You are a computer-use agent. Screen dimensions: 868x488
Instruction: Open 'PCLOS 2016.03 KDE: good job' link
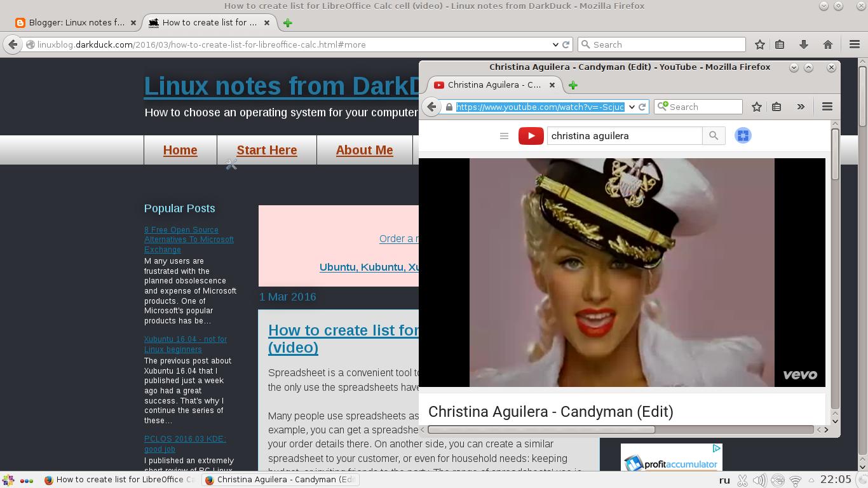coord(185,444)
